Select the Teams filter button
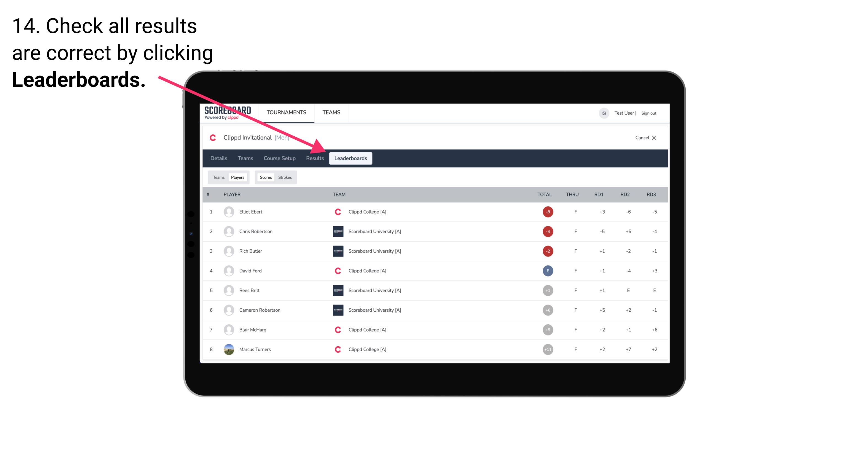 coord(218,177)
